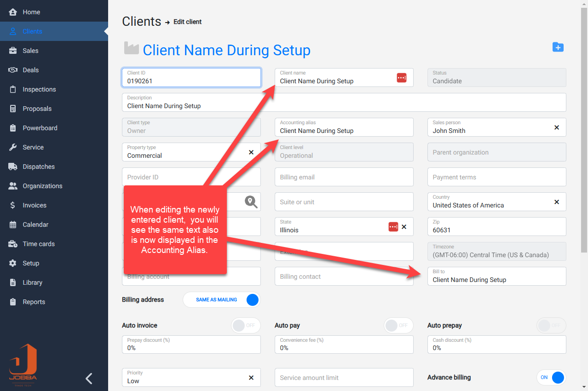
Task: Click the factory icon beside client title
Action: tap(131, 48)
